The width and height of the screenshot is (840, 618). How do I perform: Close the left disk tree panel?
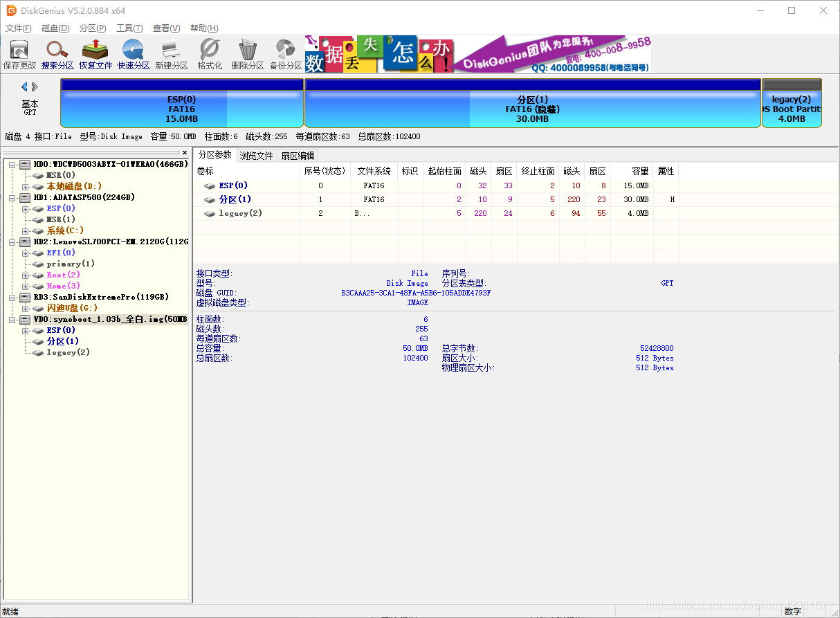(185, 153)
